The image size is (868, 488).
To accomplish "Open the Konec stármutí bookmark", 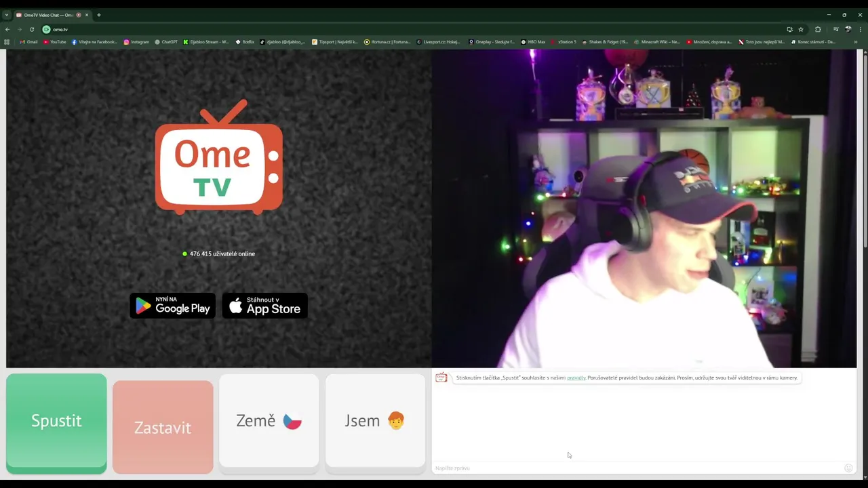I will click(813, 42).
